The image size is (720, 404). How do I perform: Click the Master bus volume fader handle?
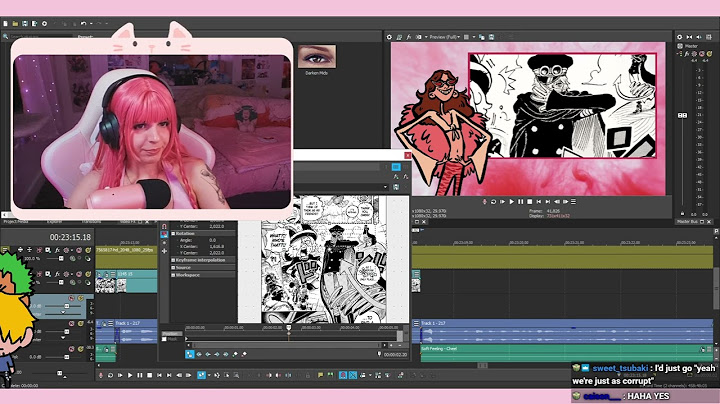tap(682, 115)
